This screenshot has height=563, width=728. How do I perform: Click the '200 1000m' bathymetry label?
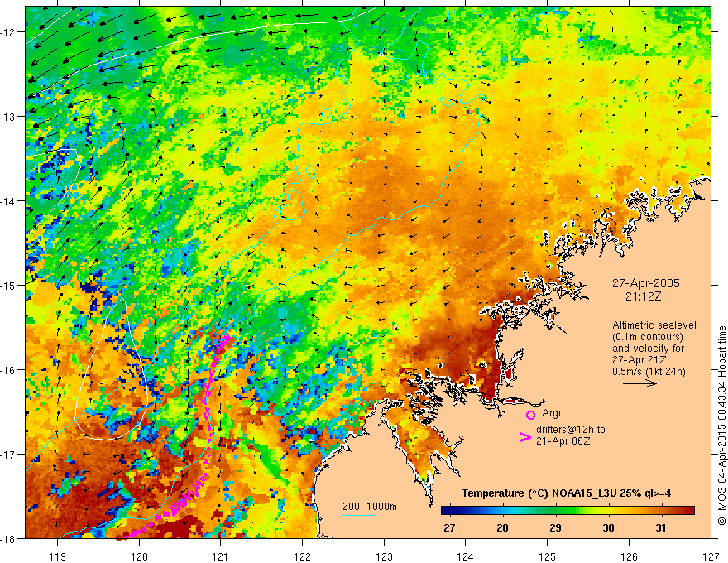pos(370,507)
